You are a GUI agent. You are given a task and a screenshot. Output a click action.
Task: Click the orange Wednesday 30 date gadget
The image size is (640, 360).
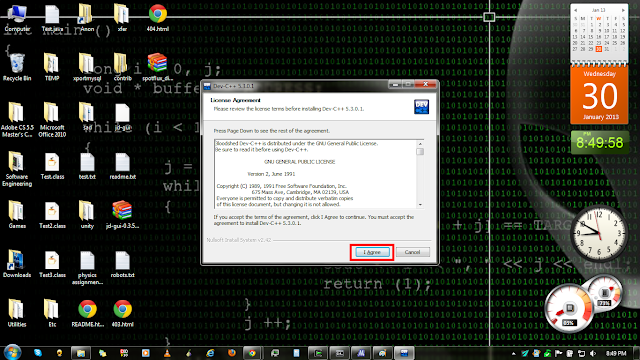pyautogui.click(x=599, y=96)
